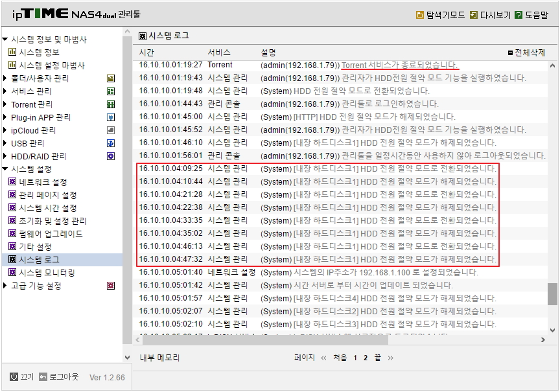Expand the Plug-in APP 관리 node
Viewport: 560px width, 392px height.
pyautogui.click(x=5, y=117)
